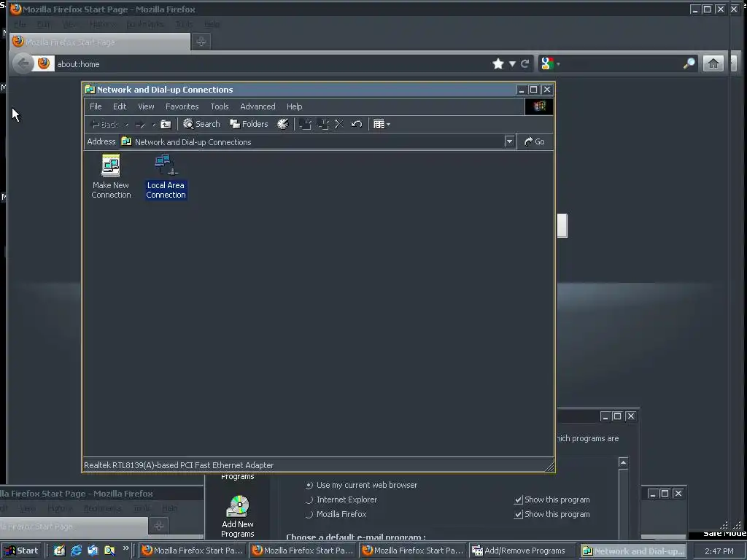Open the File menu in Network Connections
The height and width of the screenshot is (560, 747).
(96, 106)
